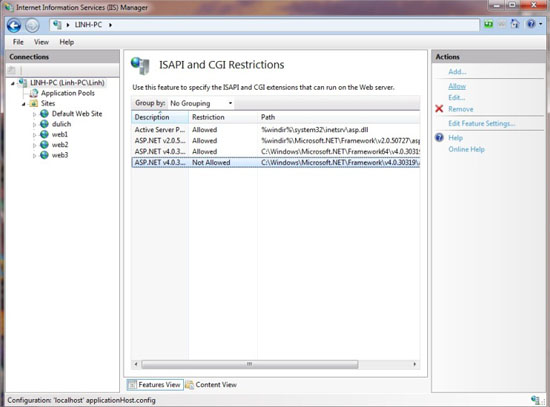Click the green refresh page icon
The height and width of the screenshot is (407, 550).
tap(489, 24)
